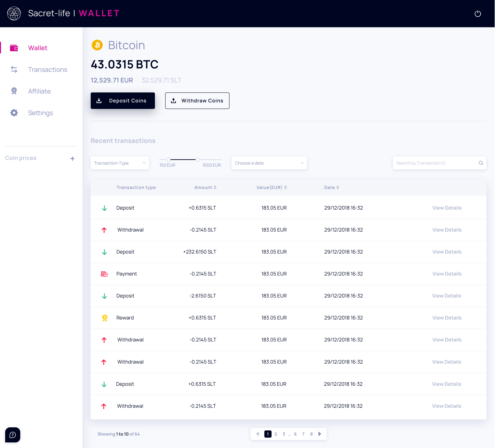Click the Sacret-life logo icon
This screenshot has height=448, width=495.
pyautogui.click(x=14, y=14)
